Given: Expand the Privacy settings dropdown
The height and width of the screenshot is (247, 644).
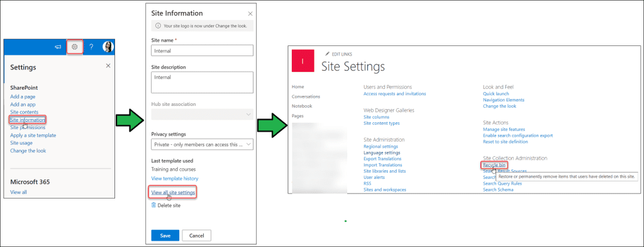Looking at the screenshot, I should (202, 144).
